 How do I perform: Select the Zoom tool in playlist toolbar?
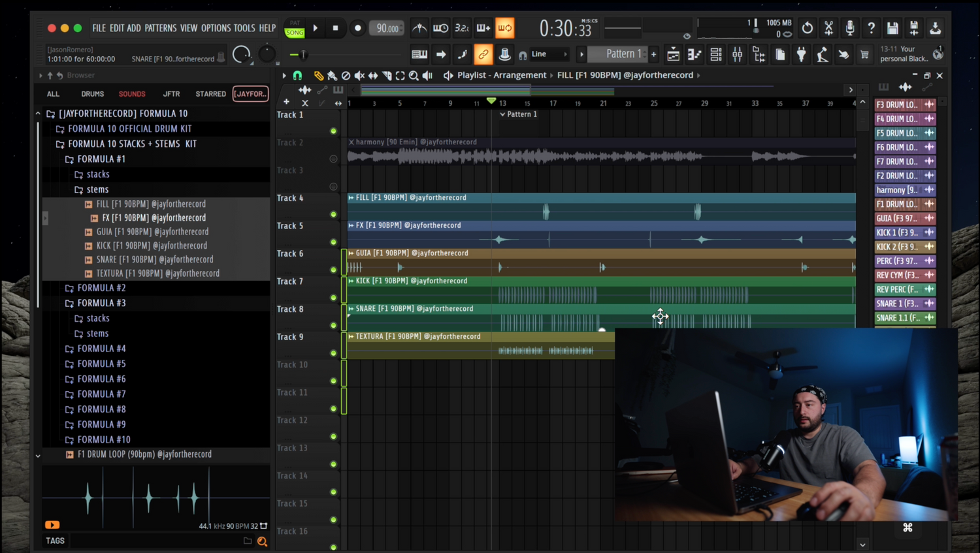[414, 76]
